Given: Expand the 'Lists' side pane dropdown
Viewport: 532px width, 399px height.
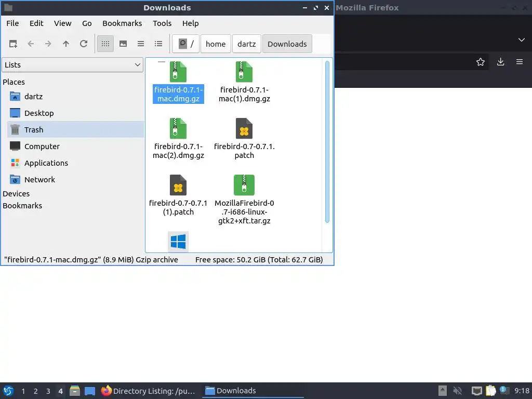Looking at the screenshot, I should click(x=73, y=65).
